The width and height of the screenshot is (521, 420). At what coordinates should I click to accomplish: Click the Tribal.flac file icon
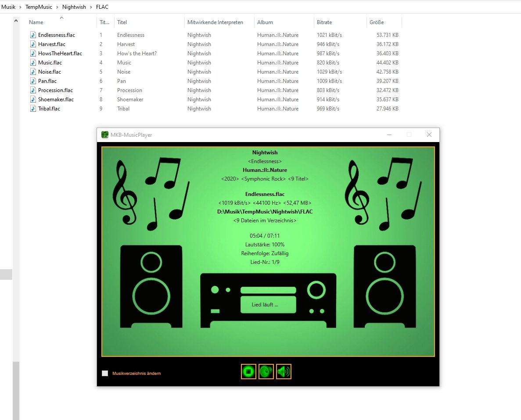[x=33, y=109]
